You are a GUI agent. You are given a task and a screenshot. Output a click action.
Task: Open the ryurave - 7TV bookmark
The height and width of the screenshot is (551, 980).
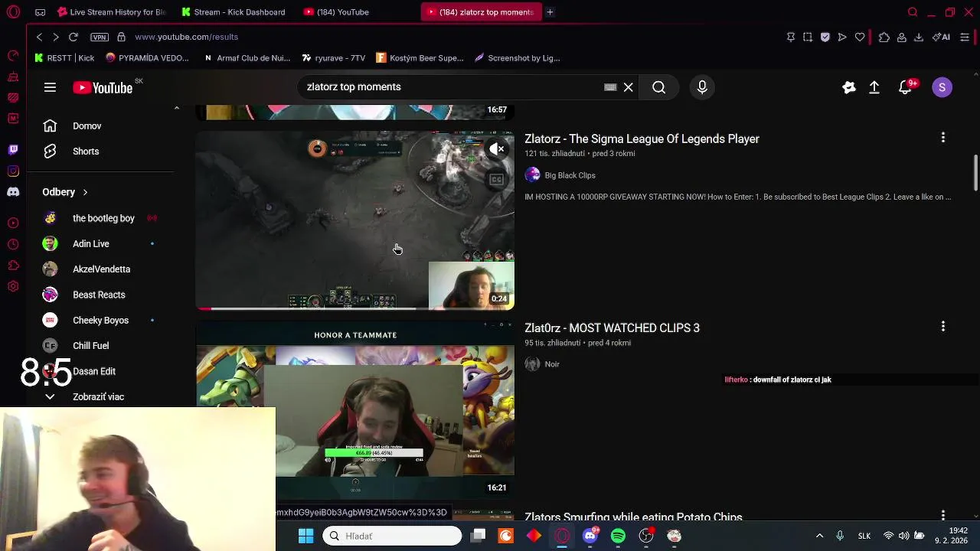[333, 58]
